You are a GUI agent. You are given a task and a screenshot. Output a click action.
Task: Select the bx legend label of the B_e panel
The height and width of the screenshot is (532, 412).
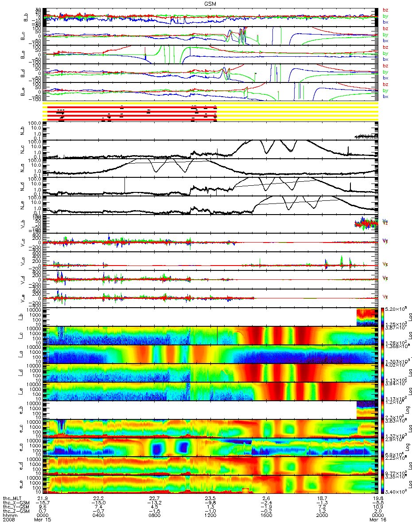tap(385, 96)
